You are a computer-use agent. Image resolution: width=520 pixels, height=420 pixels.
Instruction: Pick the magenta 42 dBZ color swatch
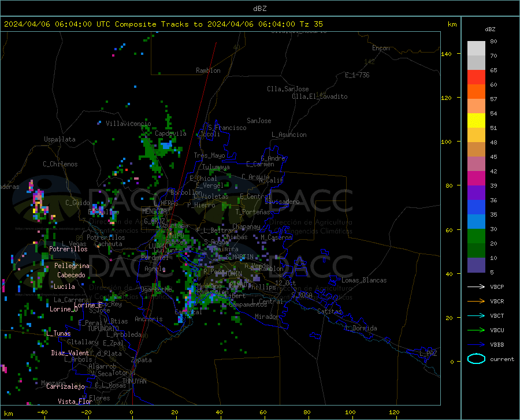(476, 179)
